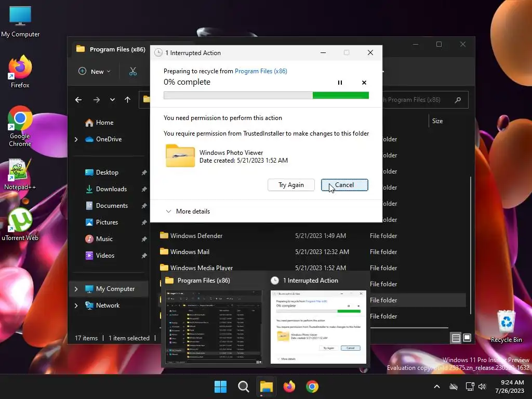Unpin Desktop using its pin icon
532x399 pixels.
pyautogui.click(x=144, y=172)
